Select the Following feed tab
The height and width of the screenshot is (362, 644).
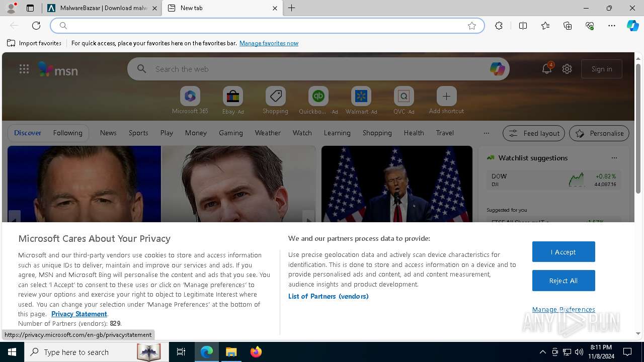67,133
